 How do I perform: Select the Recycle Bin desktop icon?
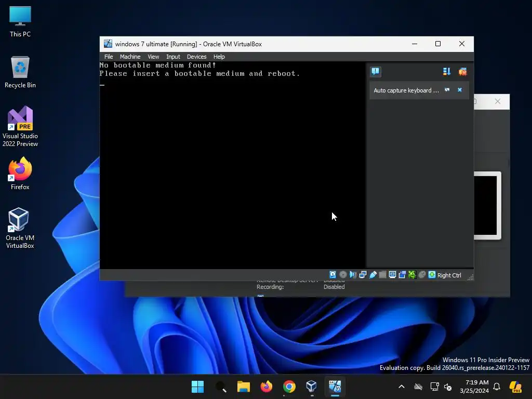(20, 72)
